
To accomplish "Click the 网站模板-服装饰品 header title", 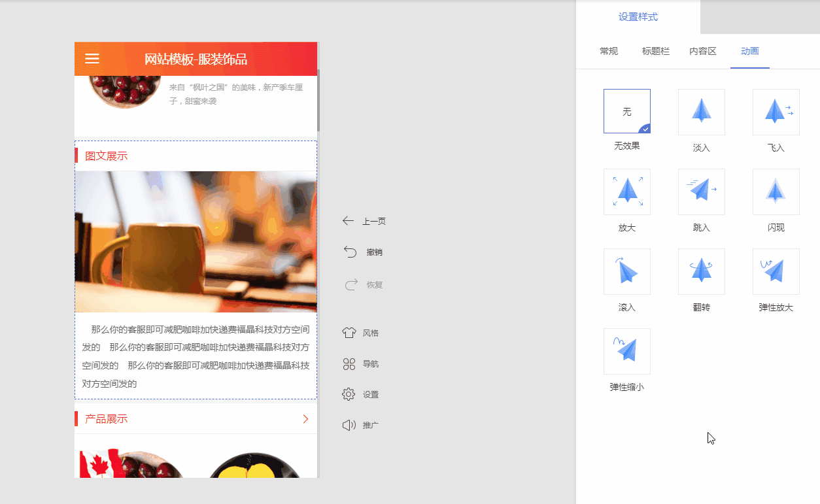I will point(196,59).
